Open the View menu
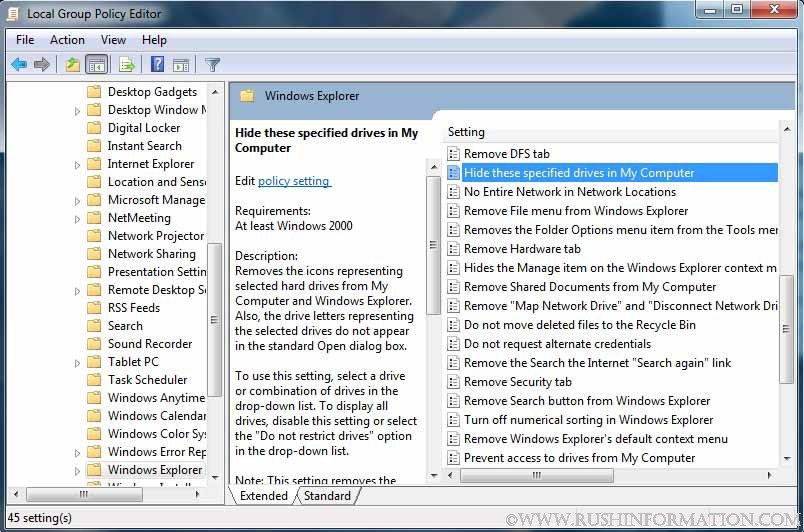Screen dimensions: 804x532 pyautogui.click(x=113, y=40)
